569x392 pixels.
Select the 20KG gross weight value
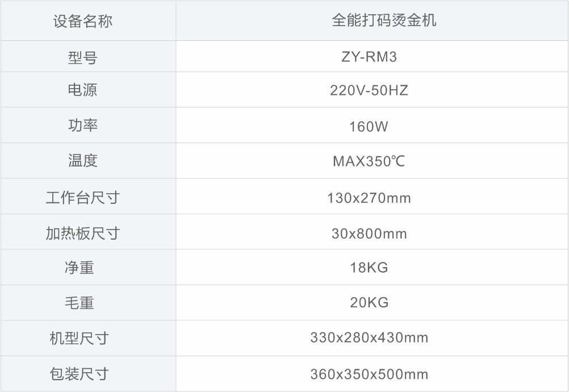(x=369, y=303)
